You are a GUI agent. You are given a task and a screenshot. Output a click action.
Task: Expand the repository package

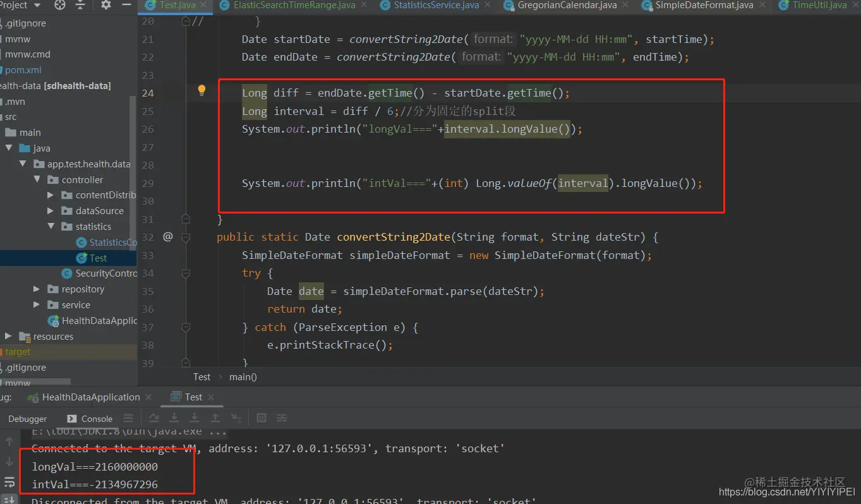(x=37, y=289)
